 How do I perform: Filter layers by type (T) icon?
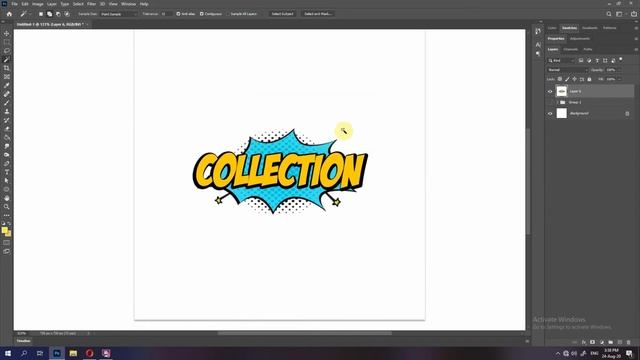tap(597, 60)
